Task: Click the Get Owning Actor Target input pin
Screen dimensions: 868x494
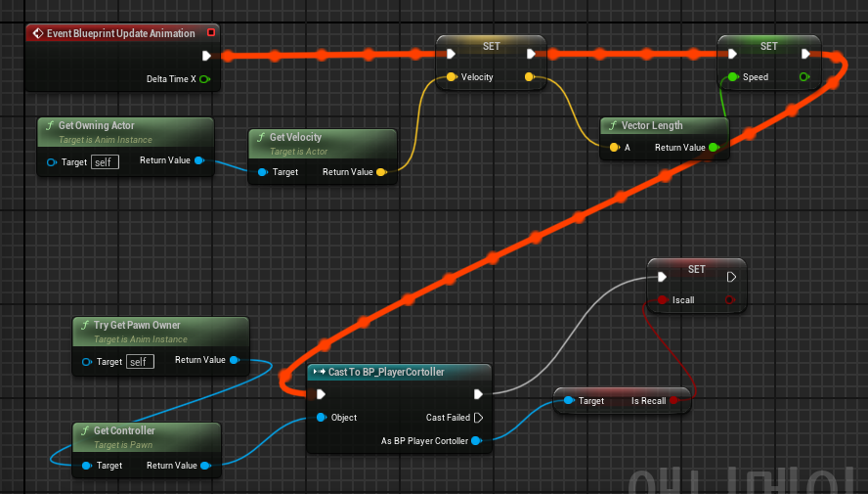Action: click(52, 162)
